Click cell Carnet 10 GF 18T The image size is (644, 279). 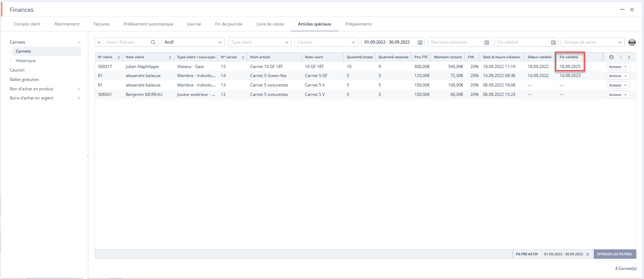coord(266,67)
